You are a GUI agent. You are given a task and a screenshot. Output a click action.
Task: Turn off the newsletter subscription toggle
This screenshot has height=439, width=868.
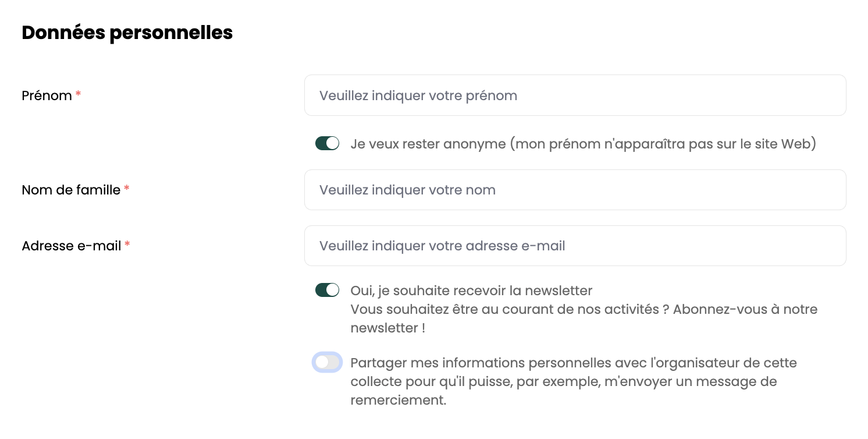pyautogui.click(x=327, y=290)
